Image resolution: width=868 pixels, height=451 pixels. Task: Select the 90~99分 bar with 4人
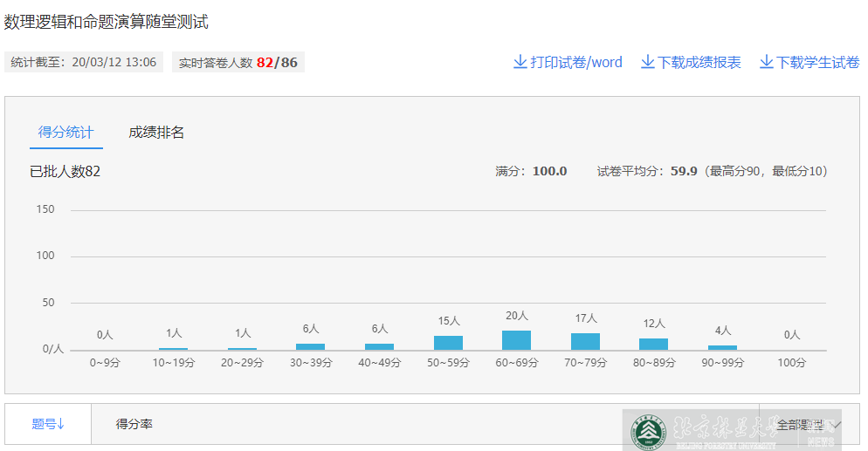click(722, 347)
